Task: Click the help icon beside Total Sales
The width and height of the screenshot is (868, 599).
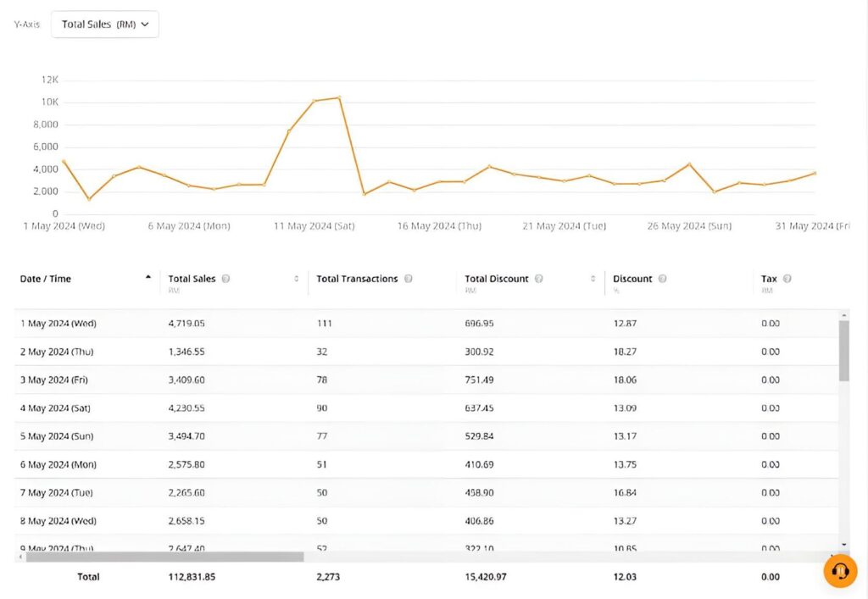Action: coord(225,278)
